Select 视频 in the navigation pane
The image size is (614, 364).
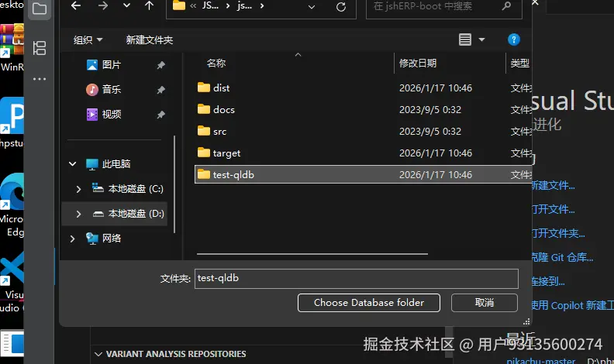coord(111,114)
